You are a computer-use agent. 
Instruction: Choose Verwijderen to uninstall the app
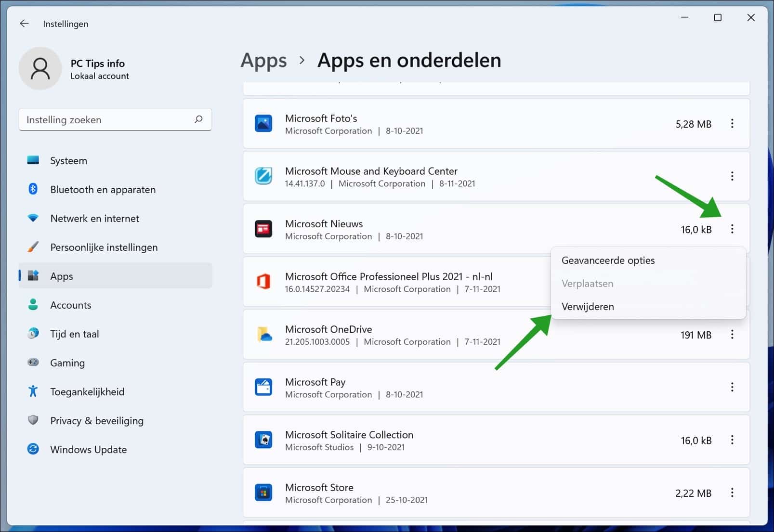tap(648, 307)
